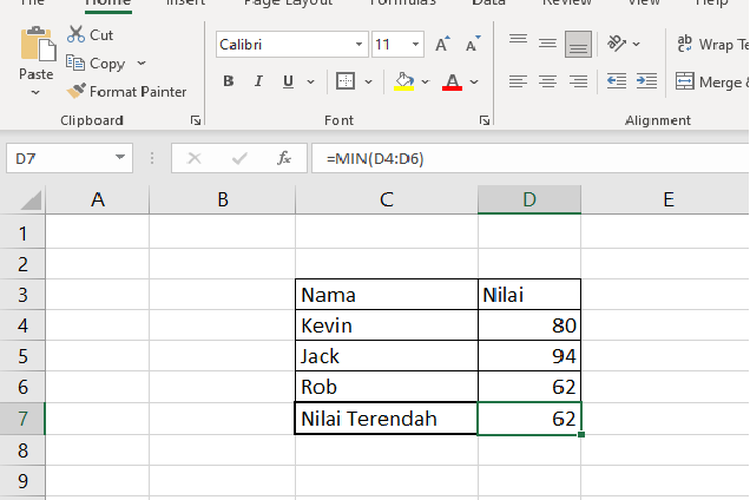Toggle Italic formatting

click(259, 81)
